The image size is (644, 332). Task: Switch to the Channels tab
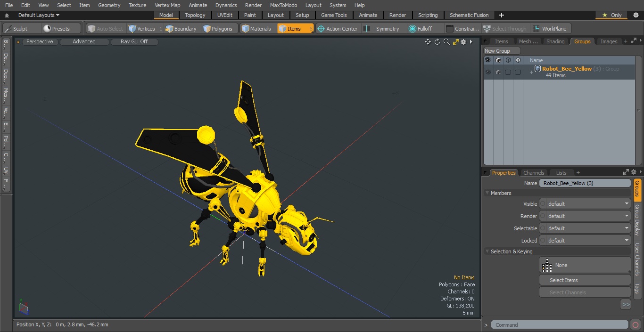click(x=534, y=173)
